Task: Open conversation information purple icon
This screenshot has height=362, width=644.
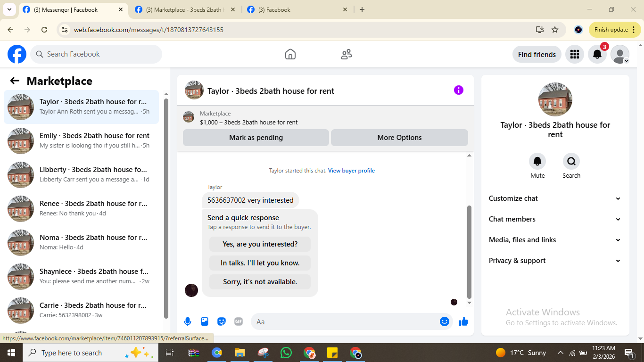Action: [459, 90]
